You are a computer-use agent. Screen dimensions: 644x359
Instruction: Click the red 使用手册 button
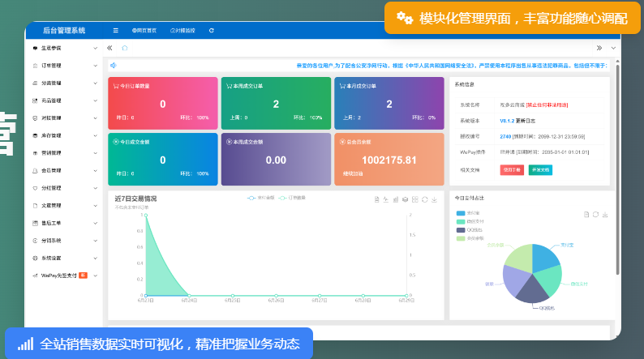coord(513,170)
